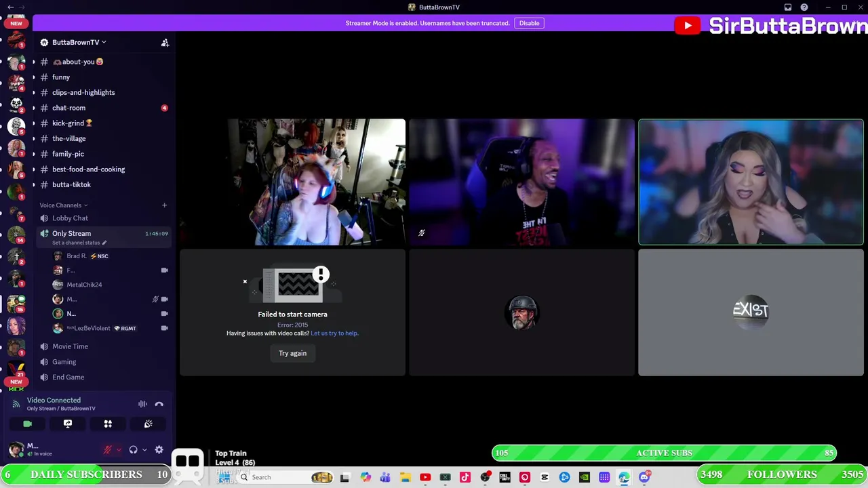Open Copilot from the taskbar
868x488 pixels.
pyautogui.click(x=366, y=477)
